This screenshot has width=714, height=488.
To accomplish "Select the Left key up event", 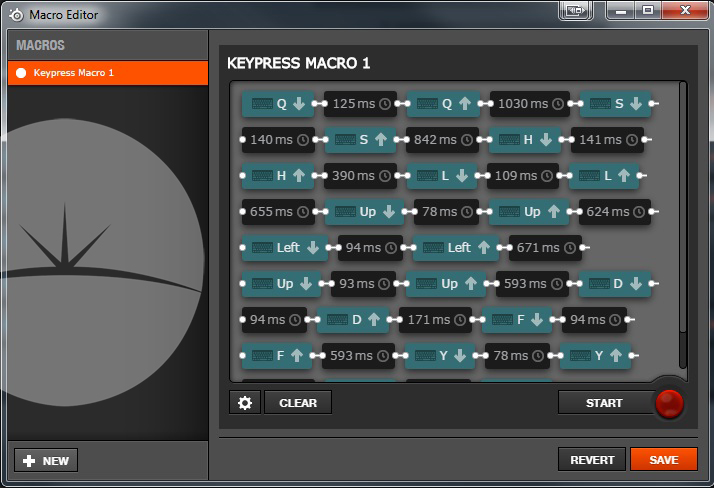I will [x=456, y=248].
